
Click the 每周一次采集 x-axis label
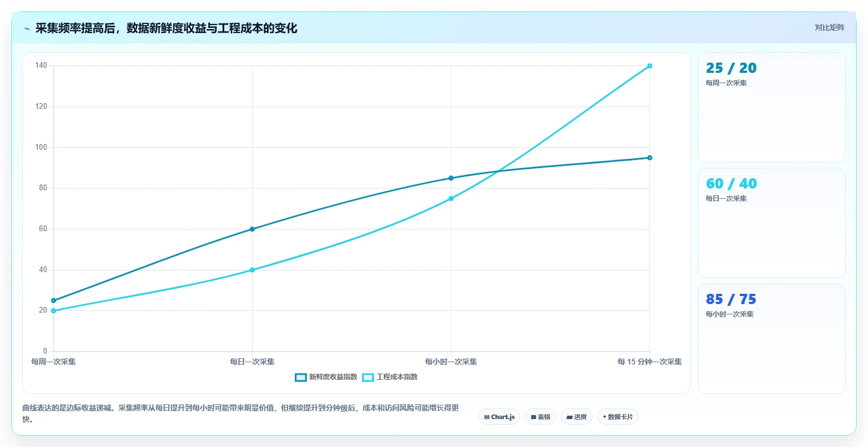point(54,362)
